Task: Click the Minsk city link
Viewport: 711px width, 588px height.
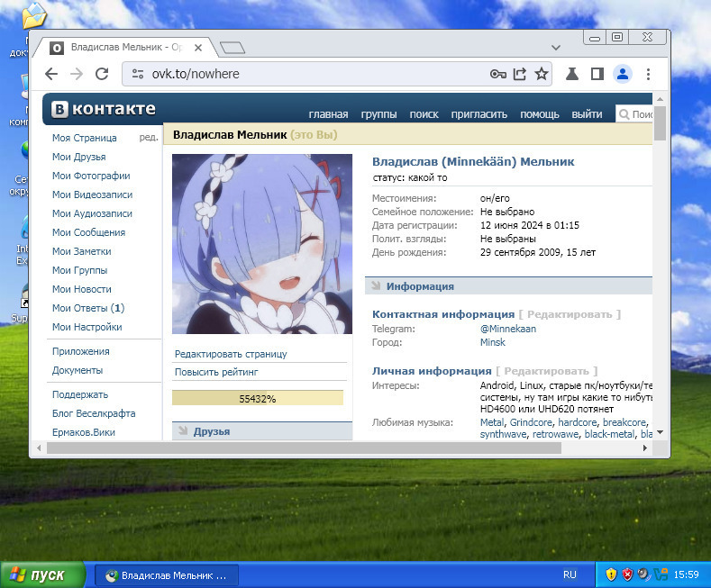Action: [x=492, y=342]
